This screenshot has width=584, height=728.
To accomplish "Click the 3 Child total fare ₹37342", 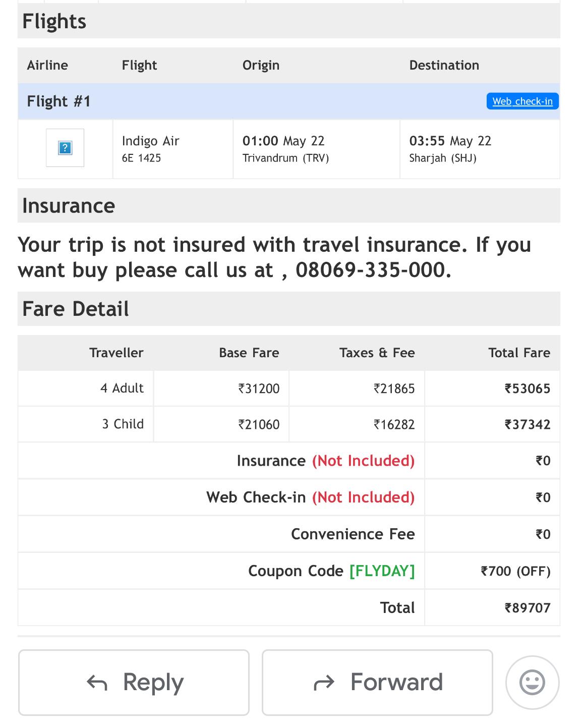I will 528,424.
